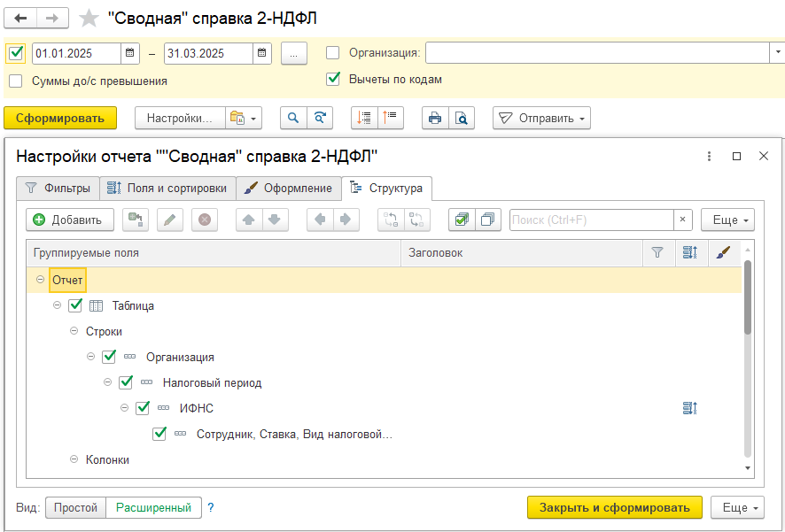Move selected structure item up with arrow
This screenshot has height=532, width=785.
(250, 220)
